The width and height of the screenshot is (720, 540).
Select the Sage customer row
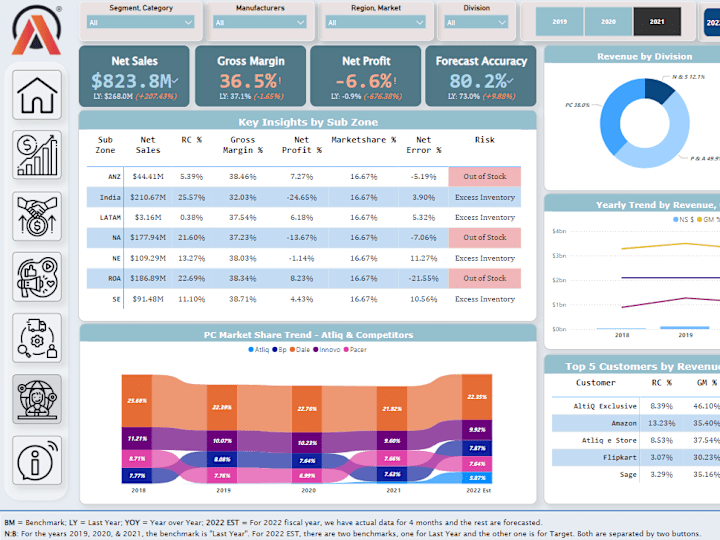point(636,474)
